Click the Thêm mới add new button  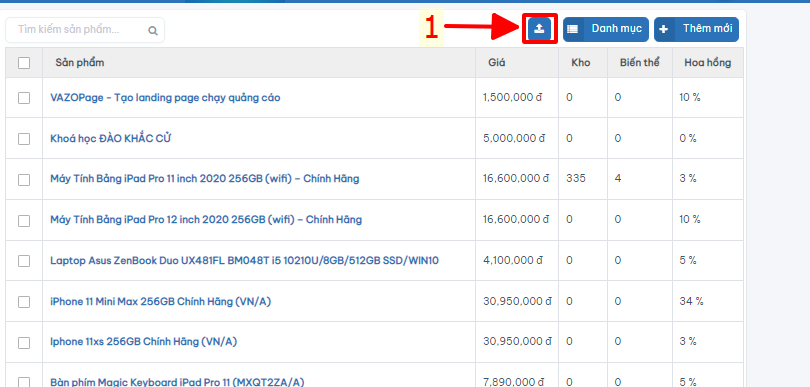696,29
